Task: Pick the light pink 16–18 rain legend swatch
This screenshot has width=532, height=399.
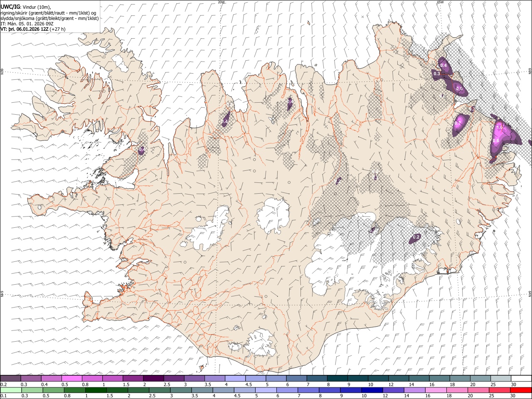Action: [x=436, y=390]
